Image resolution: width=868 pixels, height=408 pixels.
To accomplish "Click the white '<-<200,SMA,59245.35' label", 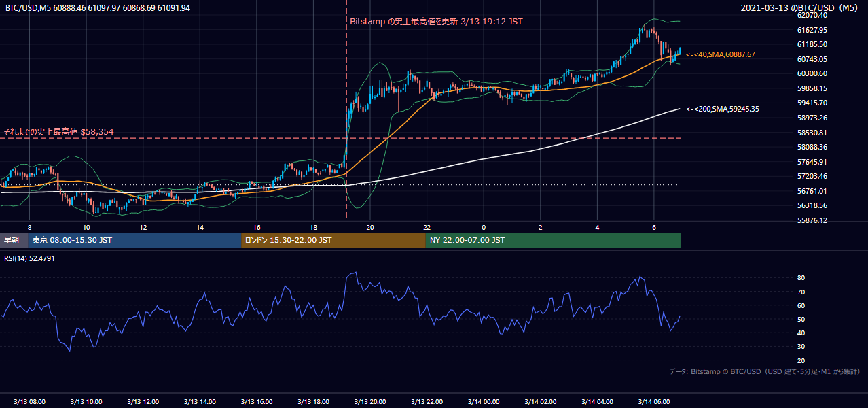I will (723, 109).
